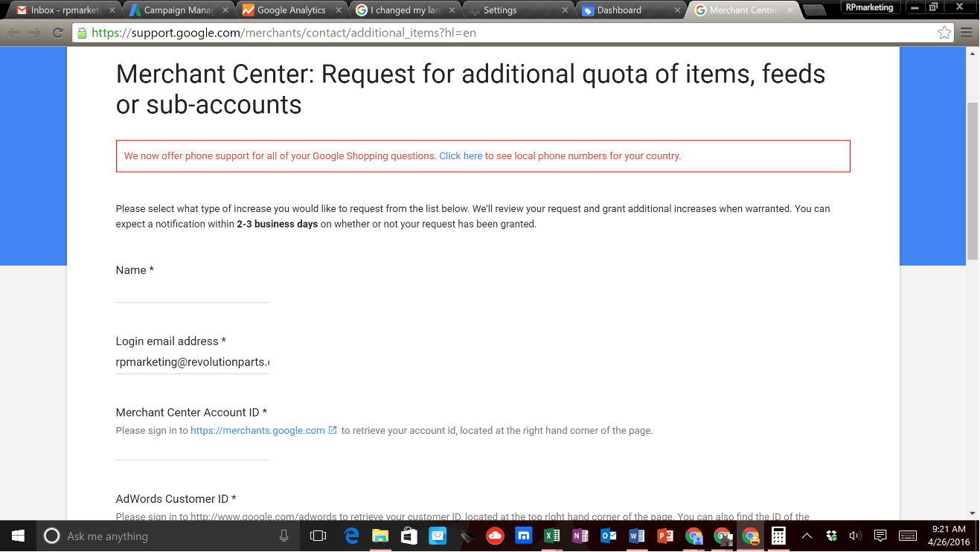
Task: Open the taskbar clock and date
Action: (x=948, y=536)
